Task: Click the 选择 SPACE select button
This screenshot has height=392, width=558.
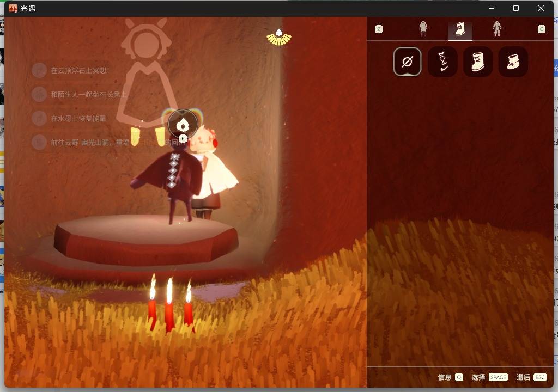Action: (x=489, y=377)
